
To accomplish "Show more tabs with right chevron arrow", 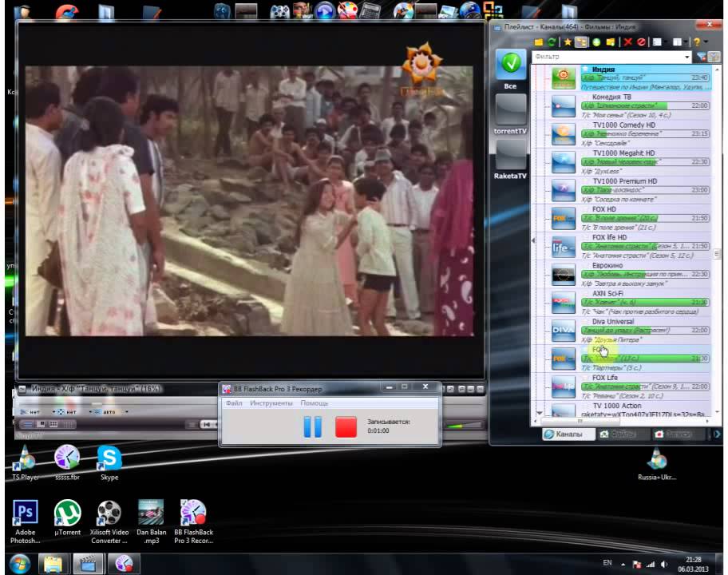I will [x=716, y=434].
